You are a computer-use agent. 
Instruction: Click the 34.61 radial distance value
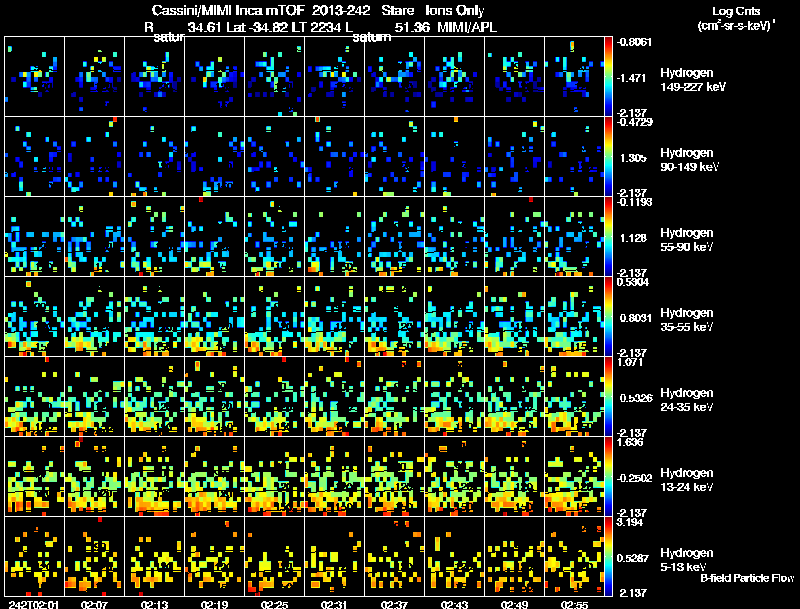(205, 27)
